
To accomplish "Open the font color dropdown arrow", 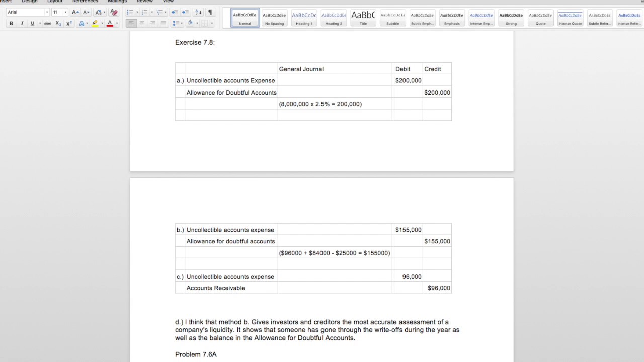I will [x=117, y=23].
